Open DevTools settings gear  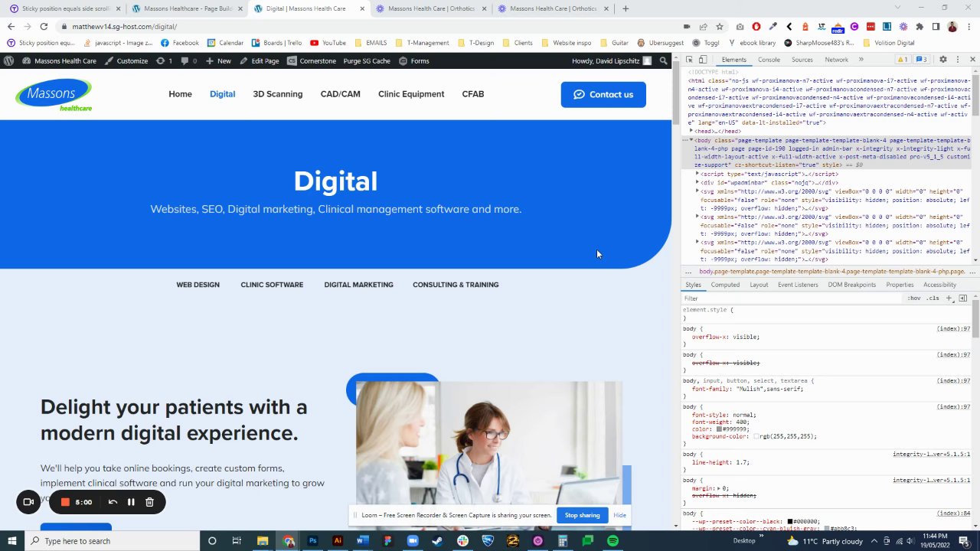tap(943, 60)
